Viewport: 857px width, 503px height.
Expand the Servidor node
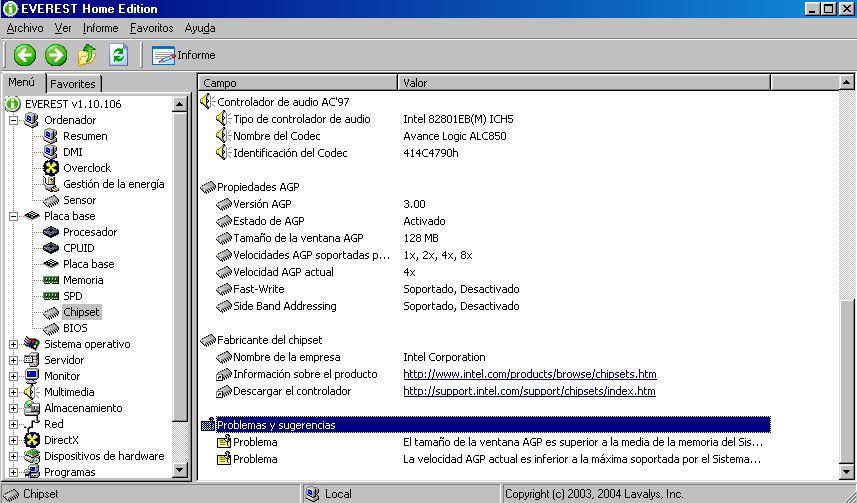tap(13, 360)
